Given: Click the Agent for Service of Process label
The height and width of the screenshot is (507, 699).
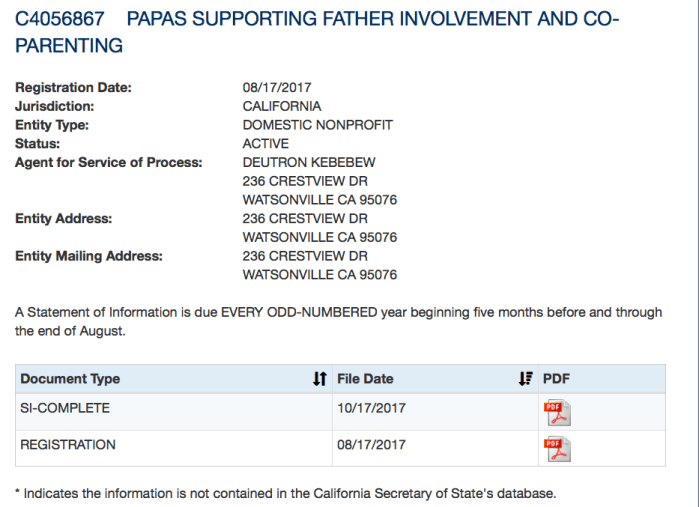Looking at the screenshot, I should pos(109,162).
